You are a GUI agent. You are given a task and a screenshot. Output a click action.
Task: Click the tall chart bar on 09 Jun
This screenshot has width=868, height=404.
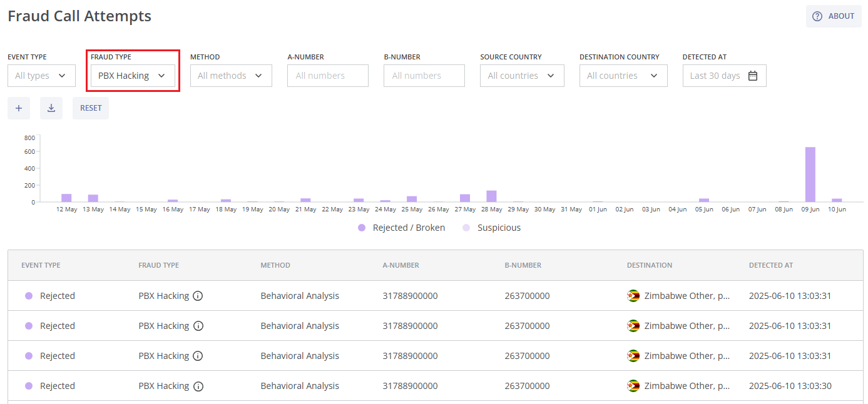[x=810, y=172]
